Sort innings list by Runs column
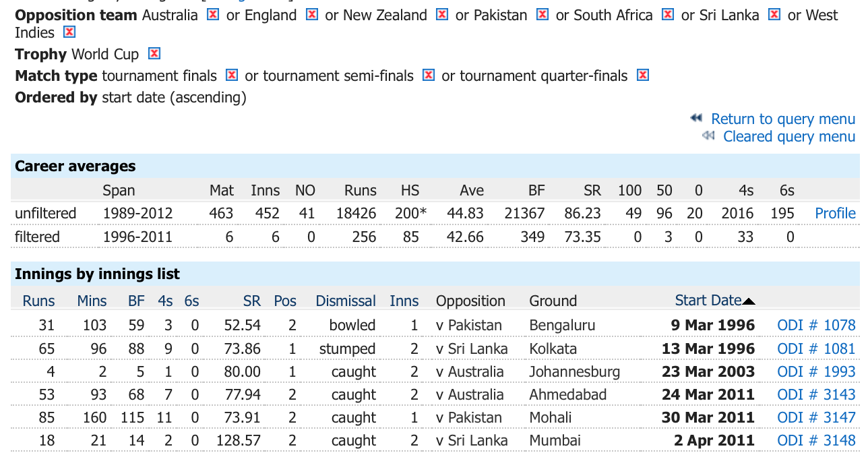The height and width of the screenshot is (457, 868). (x=39, y=301)
